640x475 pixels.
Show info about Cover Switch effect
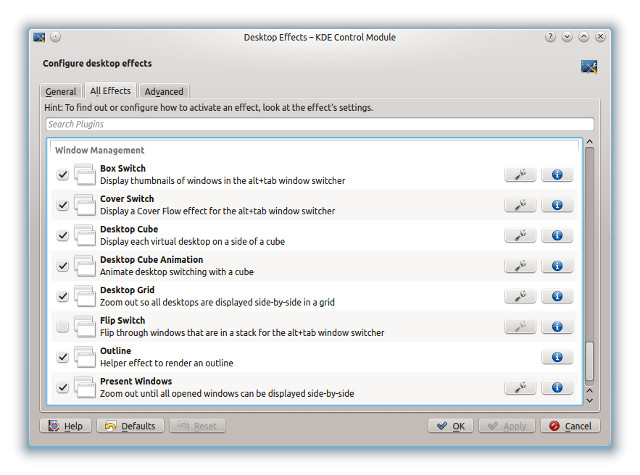tap(557, 205)
